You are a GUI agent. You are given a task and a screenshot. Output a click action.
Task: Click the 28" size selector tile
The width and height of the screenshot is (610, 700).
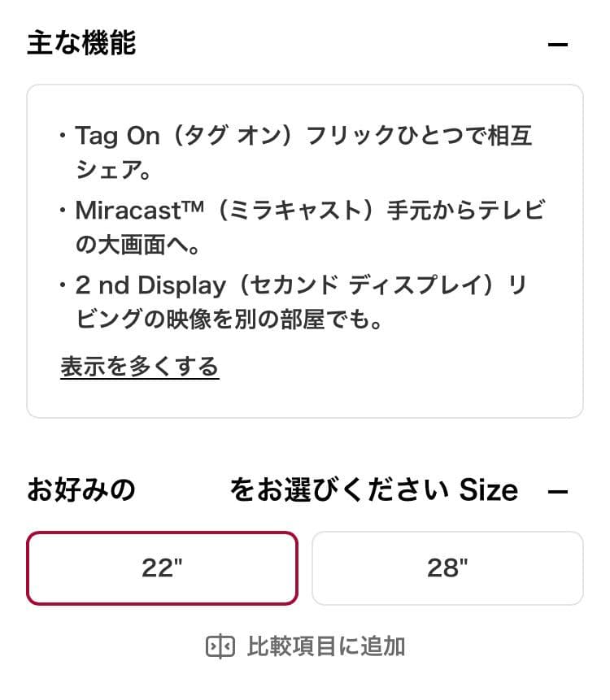pyautogui.click(x=447, y=568)
